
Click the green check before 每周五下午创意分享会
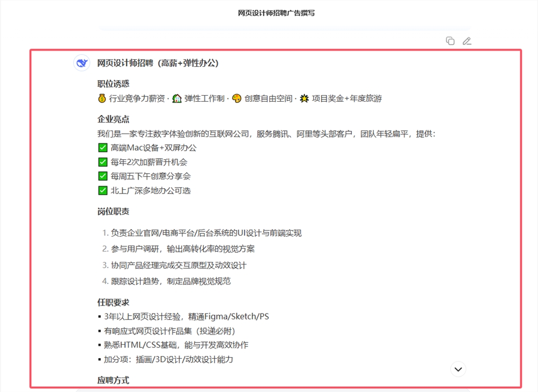[x=103, y=176]
